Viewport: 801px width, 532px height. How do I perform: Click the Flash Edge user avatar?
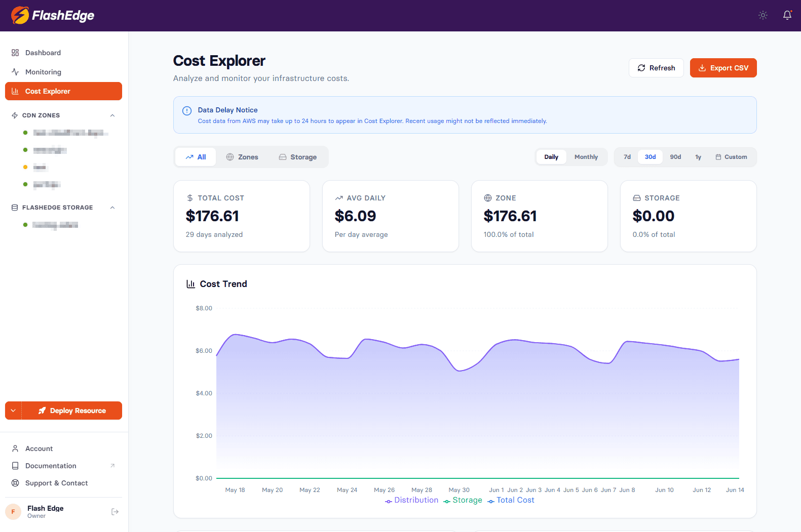[x=13, y=512]
